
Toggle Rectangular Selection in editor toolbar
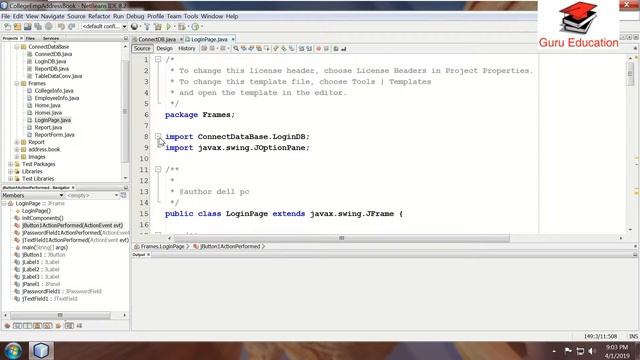click(x=267, y=49)
